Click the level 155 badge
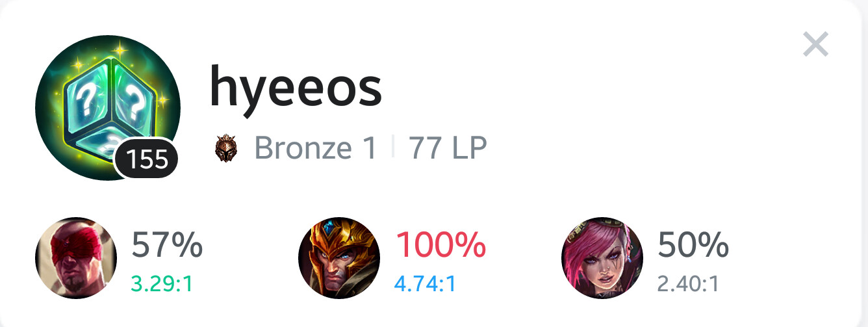This screenshot has width=868, height=327. point(146,159)
